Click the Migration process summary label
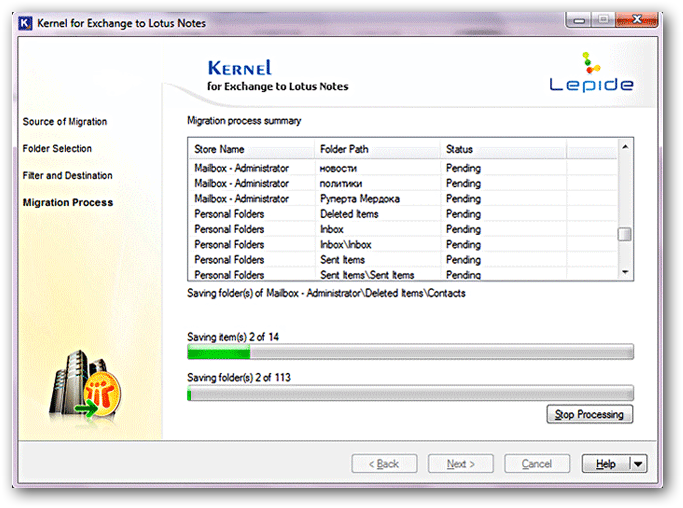The height and width of the screenshot is (508, 683). click(244, 121)
